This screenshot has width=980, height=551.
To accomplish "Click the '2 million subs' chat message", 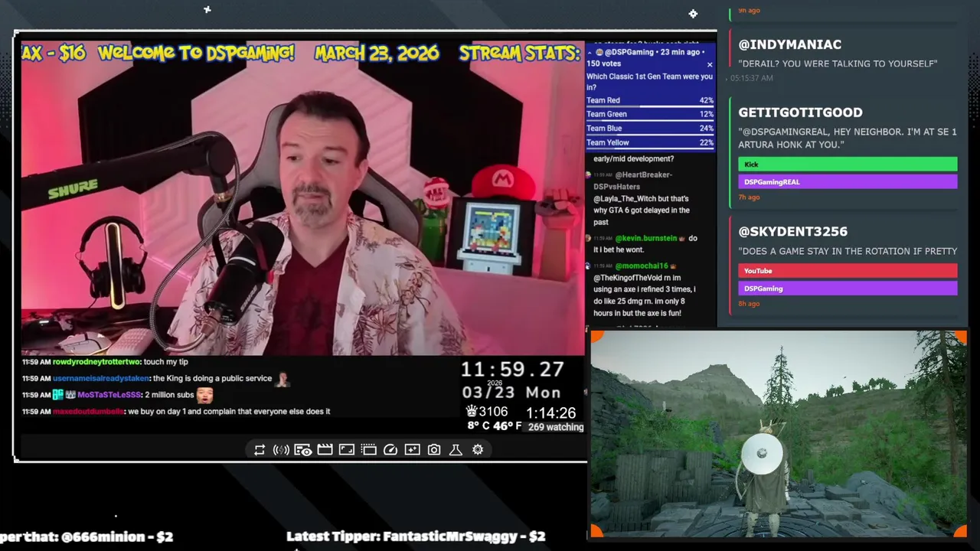I will (169, 395).
